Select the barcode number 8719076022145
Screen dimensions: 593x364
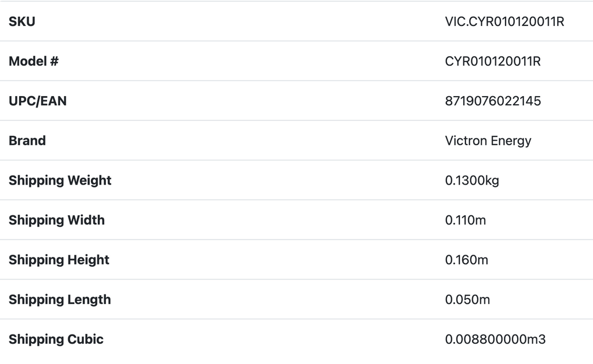(x=493, y=101)
